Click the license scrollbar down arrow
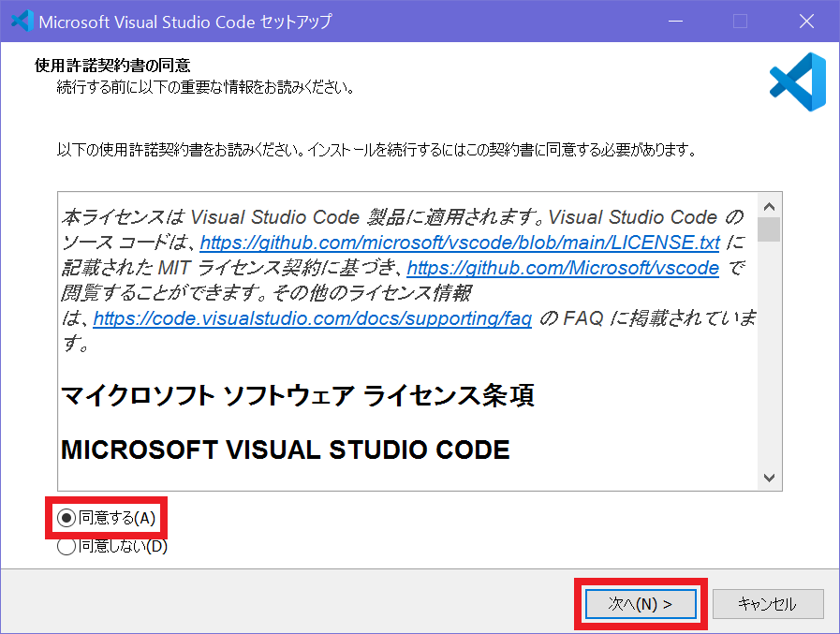Image resolution: width=840 pixels, height=634 pixels. click(769, 477)
